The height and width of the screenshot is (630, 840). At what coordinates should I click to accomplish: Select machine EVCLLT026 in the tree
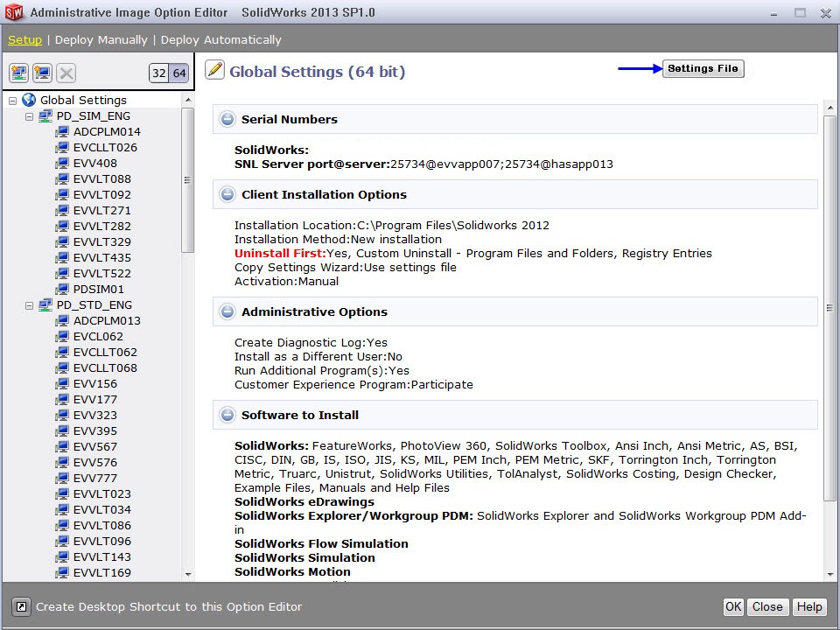coord(105,147)
